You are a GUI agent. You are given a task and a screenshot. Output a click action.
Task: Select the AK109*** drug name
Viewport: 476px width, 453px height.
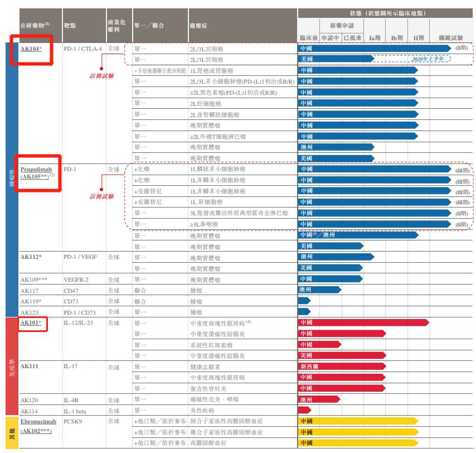[33, 279]
